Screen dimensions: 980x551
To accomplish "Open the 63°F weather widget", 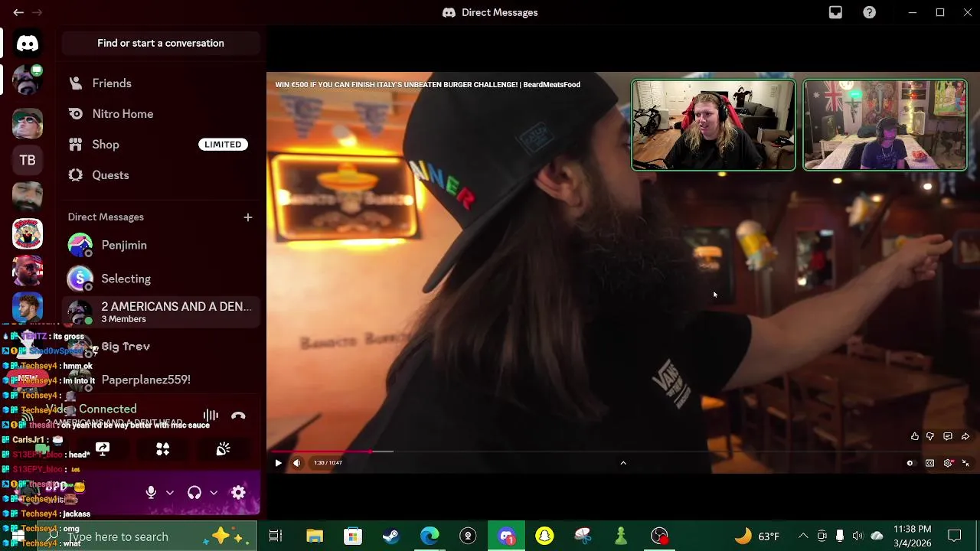I will tap(758, 536).
